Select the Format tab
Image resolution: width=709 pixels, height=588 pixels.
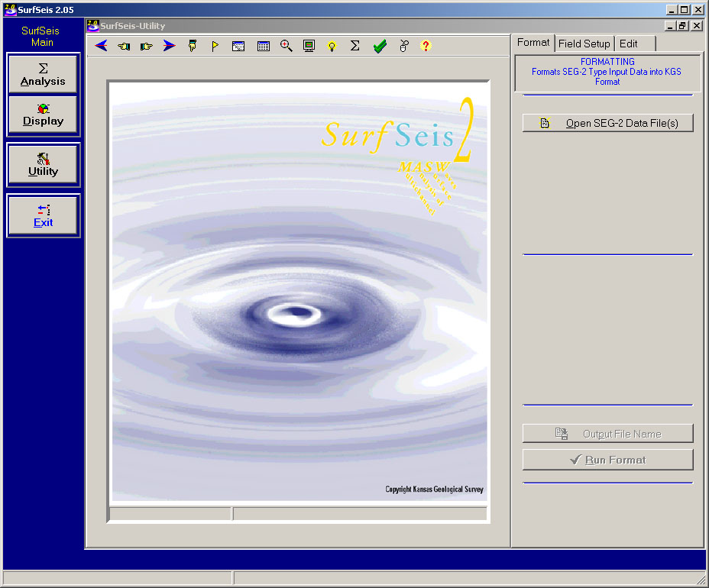(533, 43)
